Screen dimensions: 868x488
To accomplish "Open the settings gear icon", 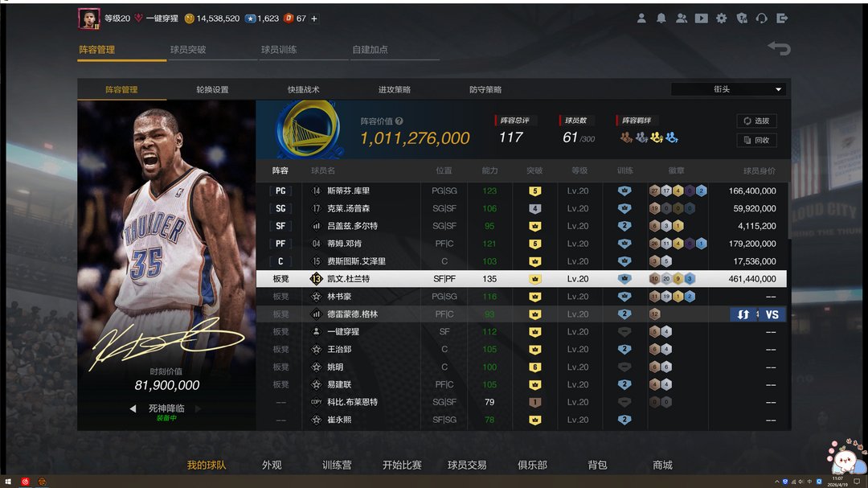I will point(722,18).
